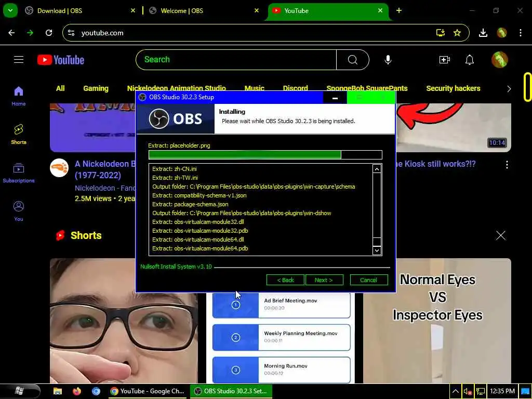Click the 12:35 PM clock

pos(502,391)
